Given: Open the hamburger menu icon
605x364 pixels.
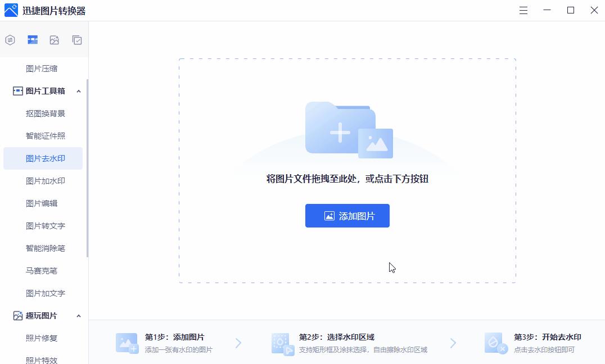Looking at the screenshot, I should click(523, 10).
